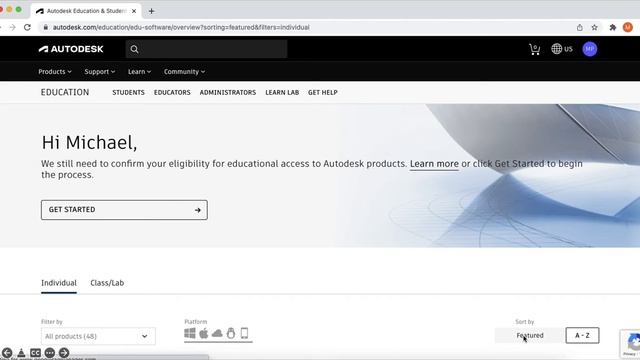Filter by Linux platform

pos(231,333)
